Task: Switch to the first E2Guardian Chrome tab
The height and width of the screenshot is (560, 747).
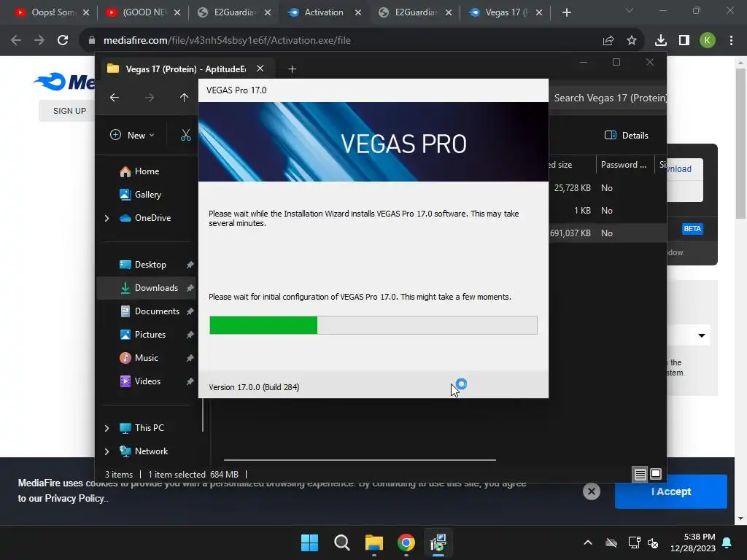Action: point(229,12)
